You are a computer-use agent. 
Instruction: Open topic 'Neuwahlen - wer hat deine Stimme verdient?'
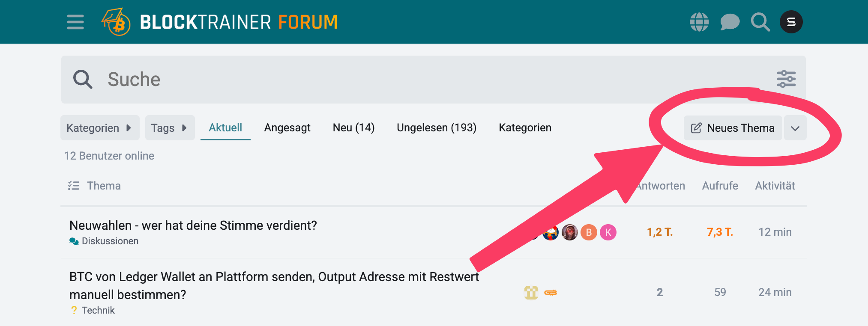193,225
